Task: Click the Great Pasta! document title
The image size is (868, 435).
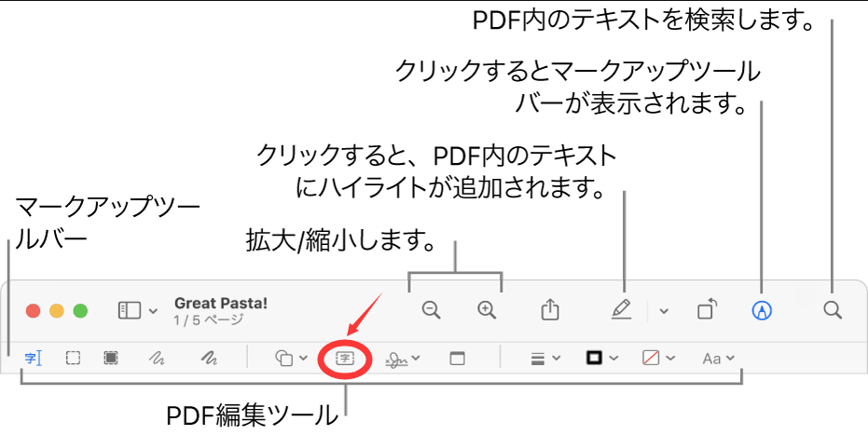Action: [x=221, y=303]
